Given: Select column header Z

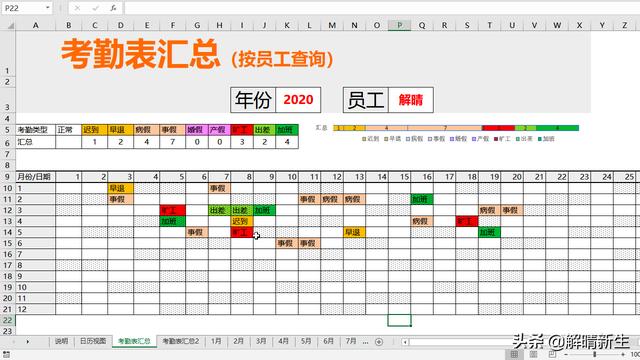Looking at the screenshot, I should (624, 25).
